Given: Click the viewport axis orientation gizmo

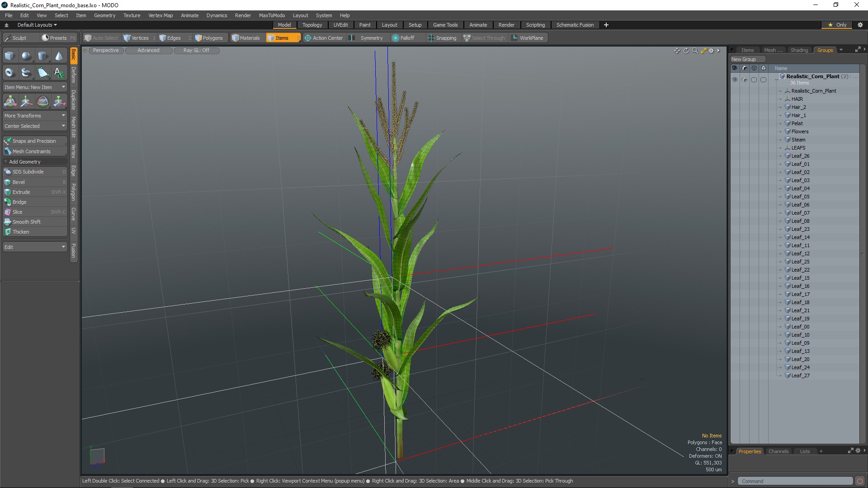Looking at the screenshot, I should click(x=97, y=456).
